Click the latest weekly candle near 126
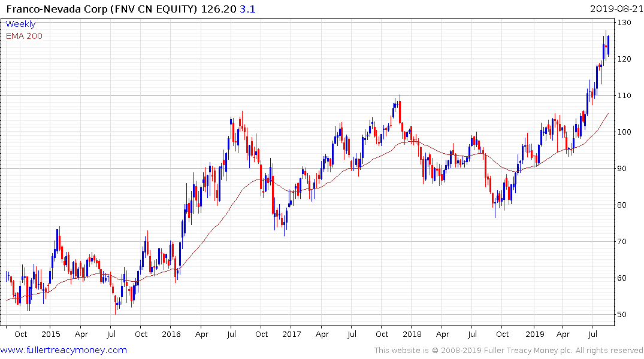 click(x=608, y=45)
